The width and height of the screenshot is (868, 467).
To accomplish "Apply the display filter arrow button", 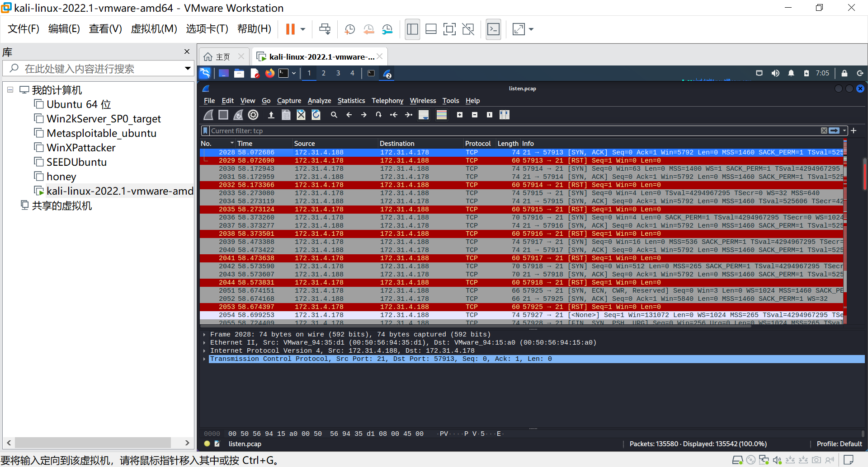I will pos(834,131).
